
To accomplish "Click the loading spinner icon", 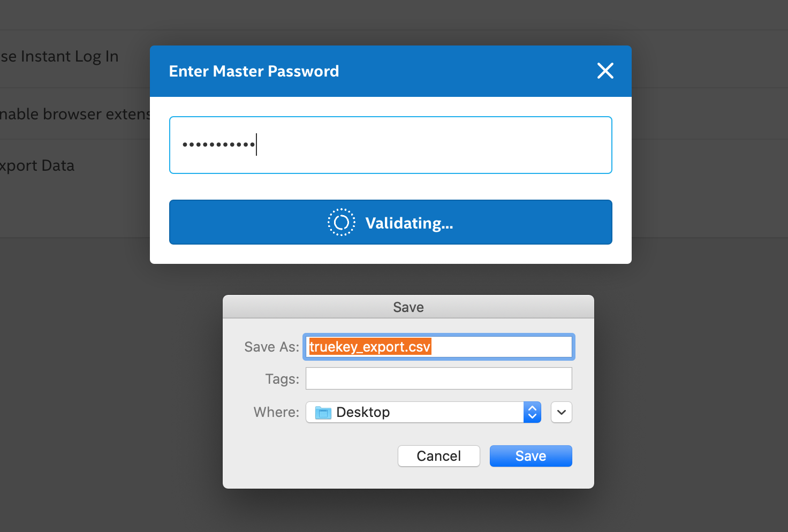I will pos(341,222).
